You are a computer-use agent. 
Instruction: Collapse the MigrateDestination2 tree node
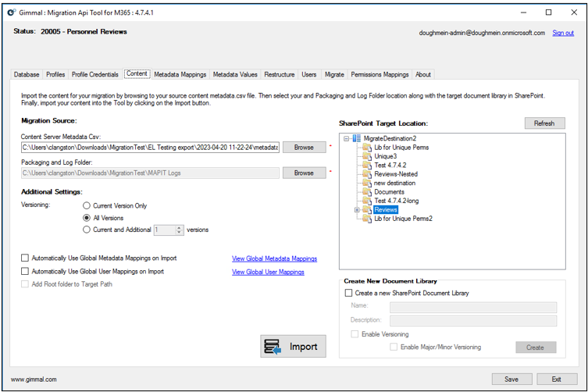point(347,138)
